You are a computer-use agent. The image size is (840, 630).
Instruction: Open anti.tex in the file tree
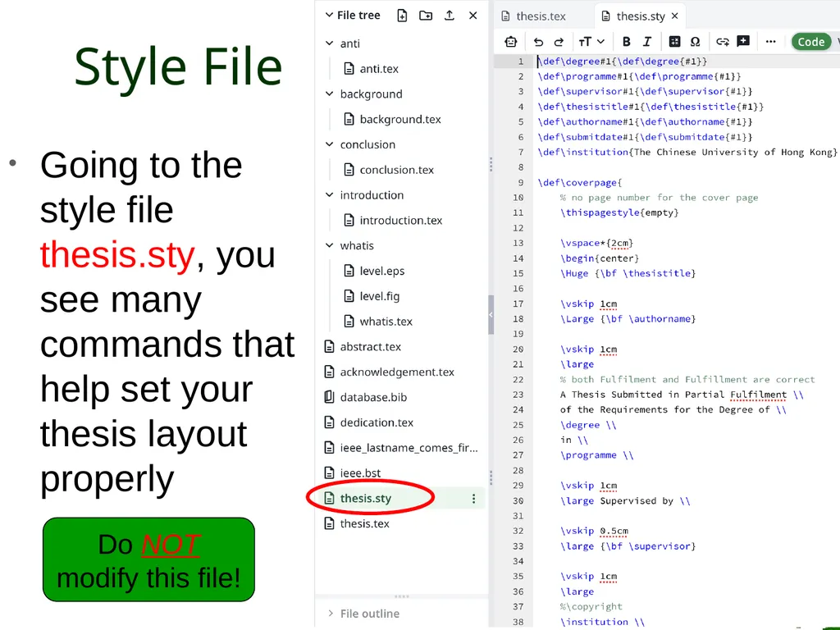379,69
